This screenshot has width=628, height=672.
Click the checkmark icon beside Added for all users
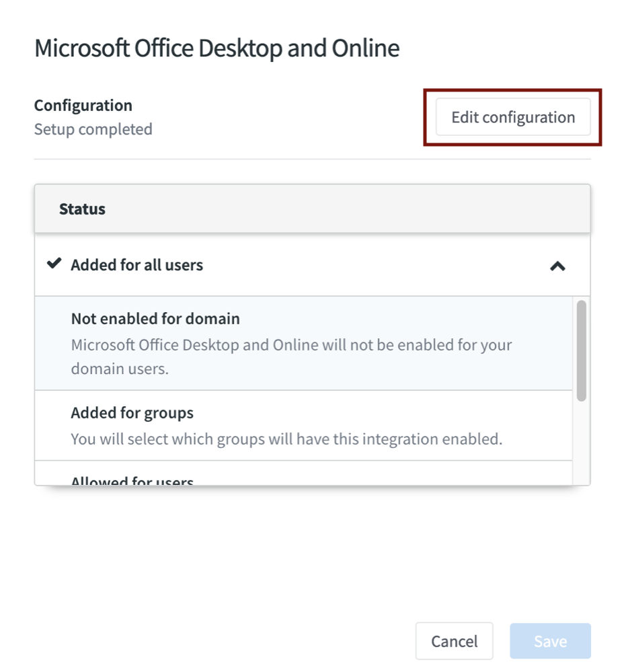pos(54,264)
